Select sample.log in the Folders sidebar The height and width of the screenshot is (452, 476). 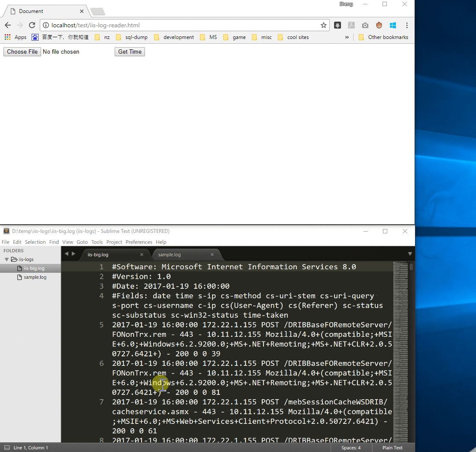(35, 277)
